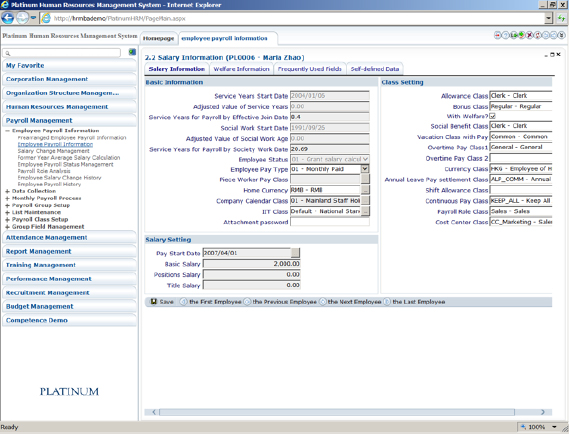
Task: Click the red arrow icon in top toolbar
Action: pos(498,35)
